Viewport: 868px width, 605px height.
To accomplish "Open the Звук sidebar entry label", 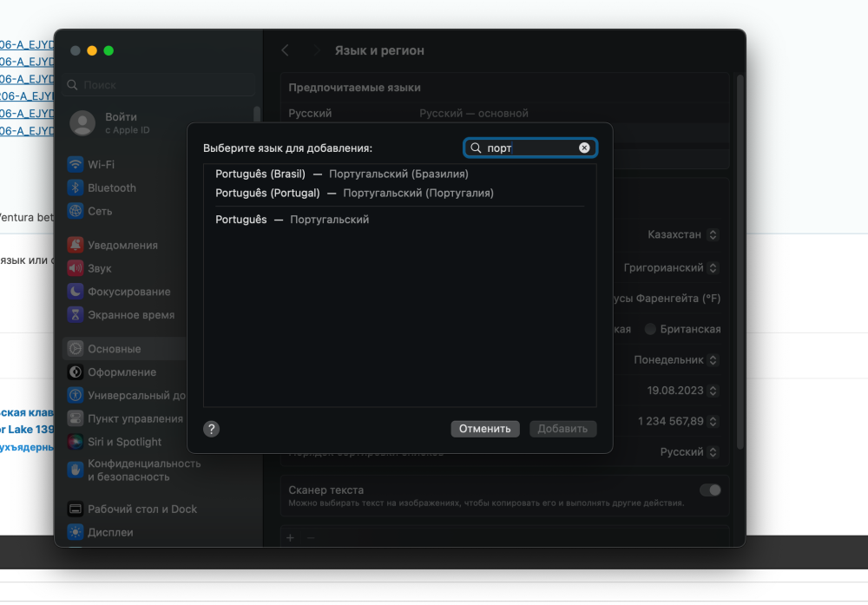I will coord(100,268).
